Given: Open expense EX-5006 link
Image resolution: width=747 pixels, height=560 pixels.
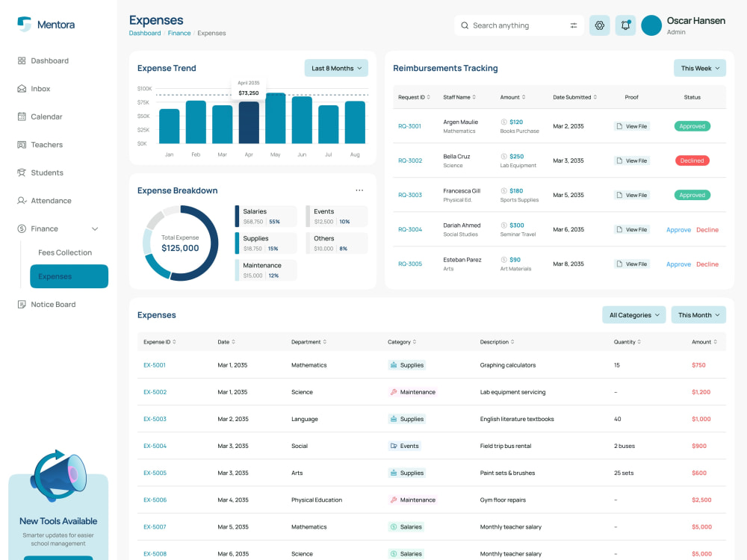Looking at the screenshot, I should [x=155, y=500].
